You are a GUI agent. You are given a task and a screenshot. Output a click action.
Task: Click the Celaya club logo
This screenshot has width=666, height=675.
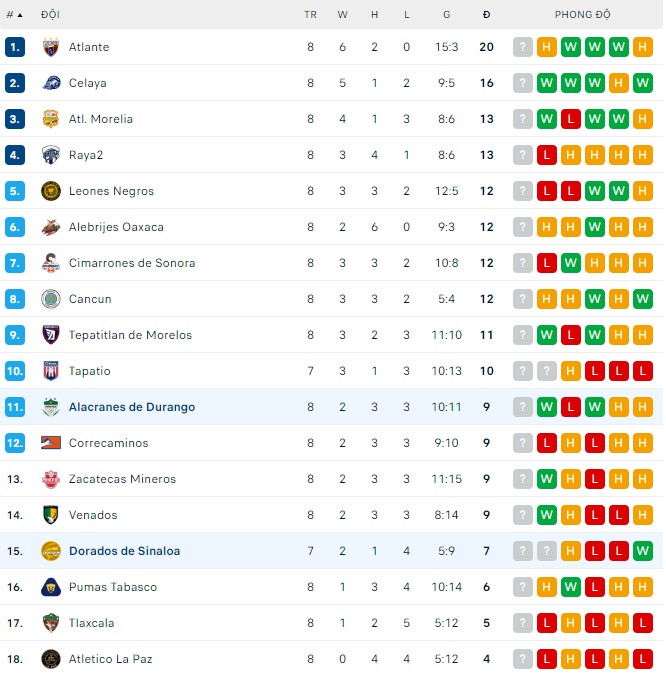[51, 83]
